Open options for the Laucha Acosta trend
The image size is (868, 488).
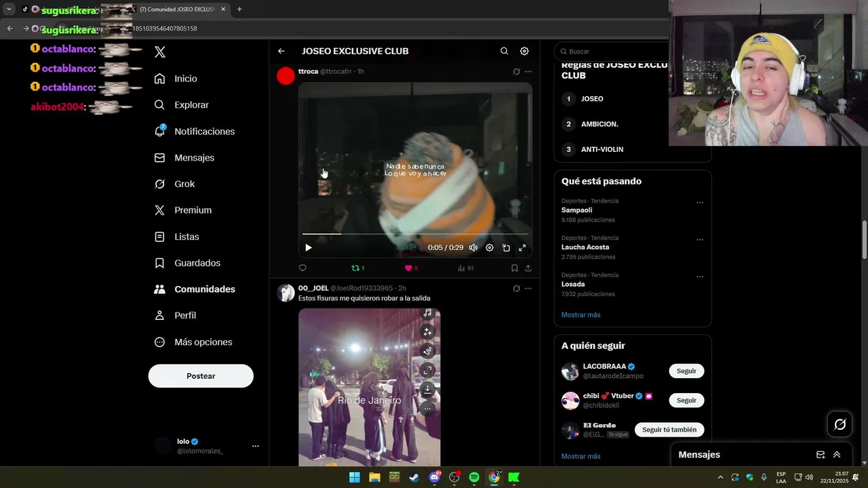point(700,240)
